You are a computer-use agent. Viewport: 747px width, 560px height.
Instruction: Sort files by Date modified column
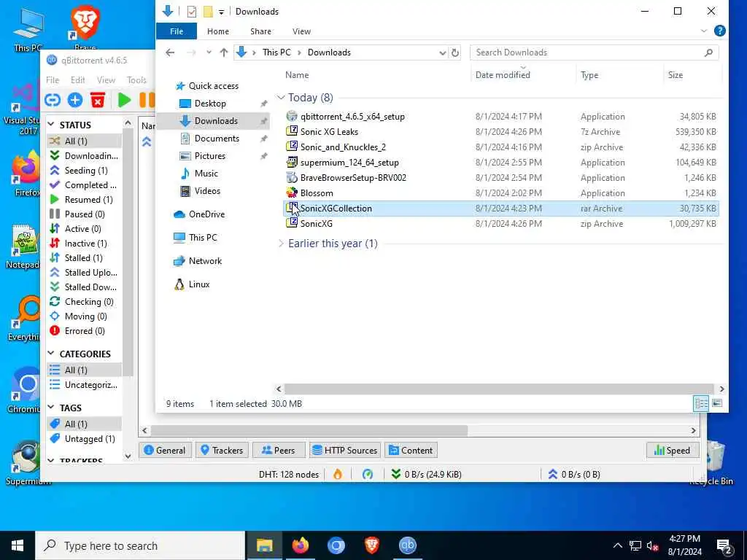tap(502, 75)
